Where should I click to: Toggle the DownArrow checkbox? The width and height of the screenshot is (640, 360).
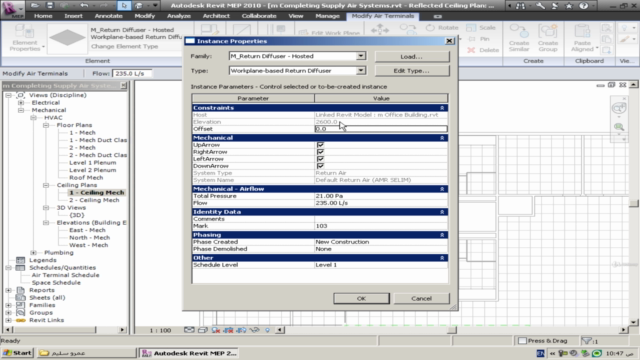320,166
